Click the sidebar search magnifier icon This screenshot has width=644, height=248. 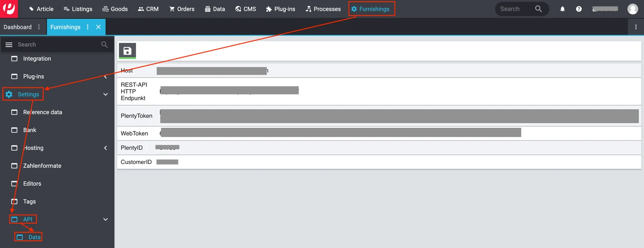105,45
